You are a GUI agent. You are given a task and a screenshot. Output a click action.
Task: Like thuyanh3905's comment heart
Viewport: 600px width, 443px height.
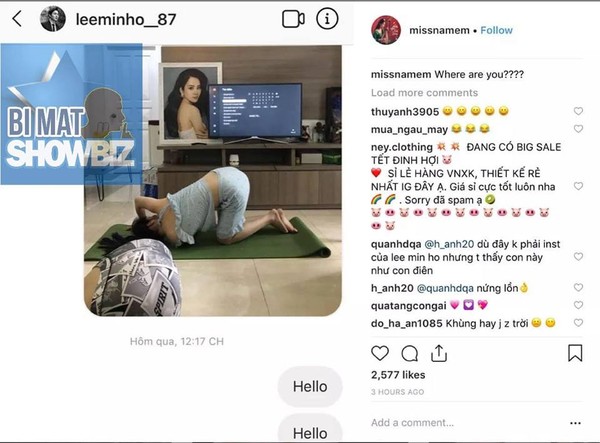(578, 111)
